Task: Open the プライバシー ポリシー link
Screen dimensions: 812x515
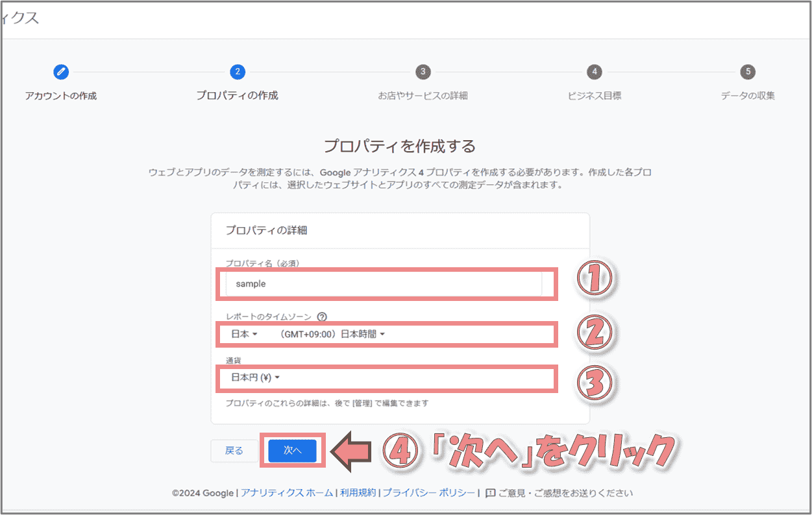Action: 428,493
